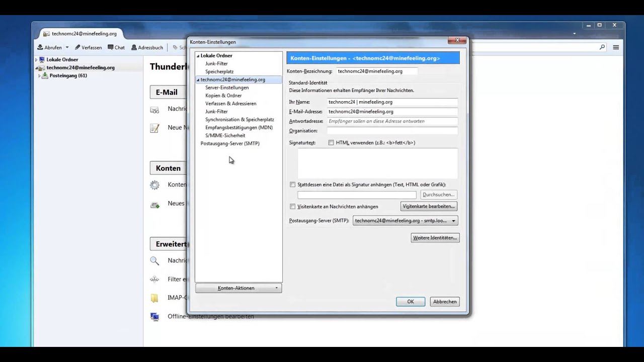This screenshot has height=362, width=644.
Task: Click Abbrechen to cancel the dialog
Action: [x=445, y=302]
